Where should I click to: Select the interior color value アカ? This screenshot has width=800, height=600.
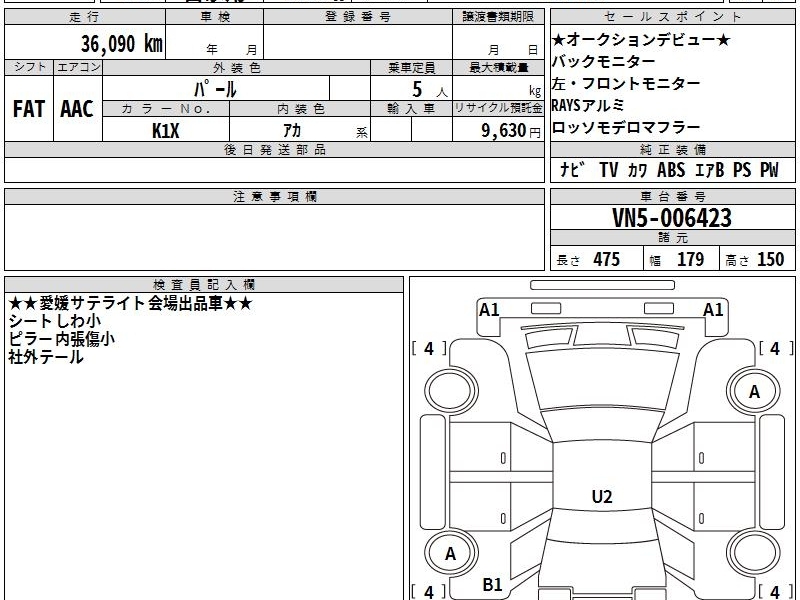click(292, 131)
